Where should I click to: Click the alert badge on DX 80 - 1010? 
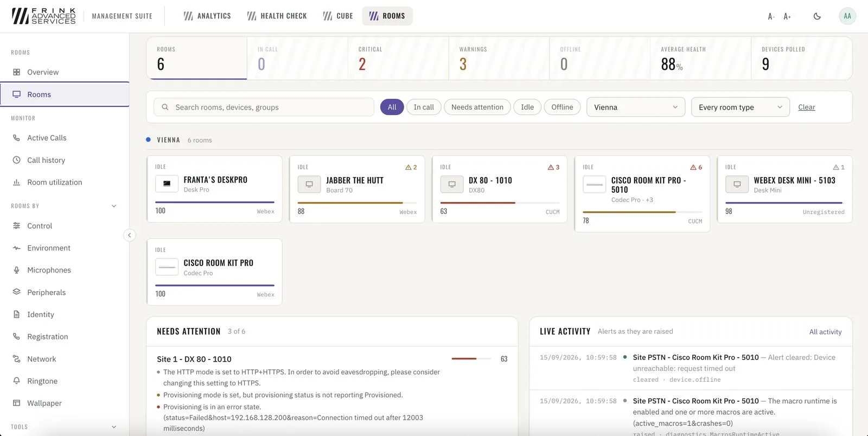(553, 167)
